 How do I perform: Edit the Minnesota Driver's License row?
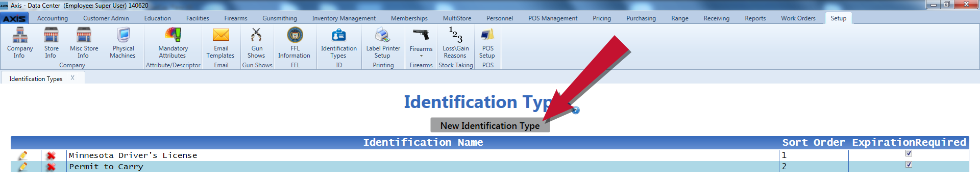point(22,155)
